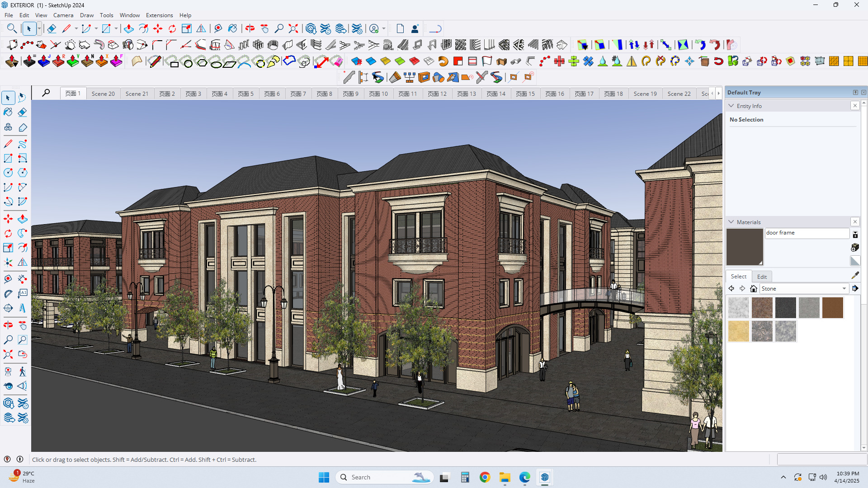Screen dimensions: 868x488
Task: Activate the Pan hand tool in left toolbar
Action: (x=23, y=325)
